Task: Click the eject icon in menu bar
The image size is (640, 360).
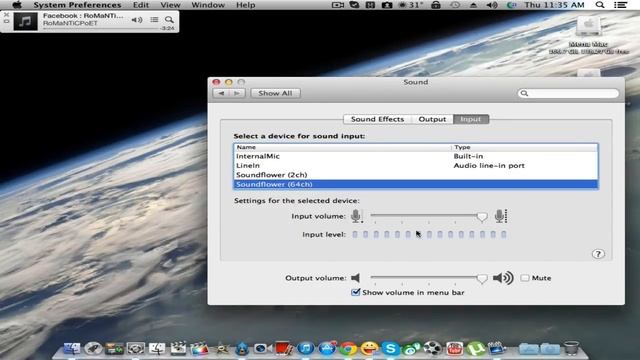Action: [473, 5]
